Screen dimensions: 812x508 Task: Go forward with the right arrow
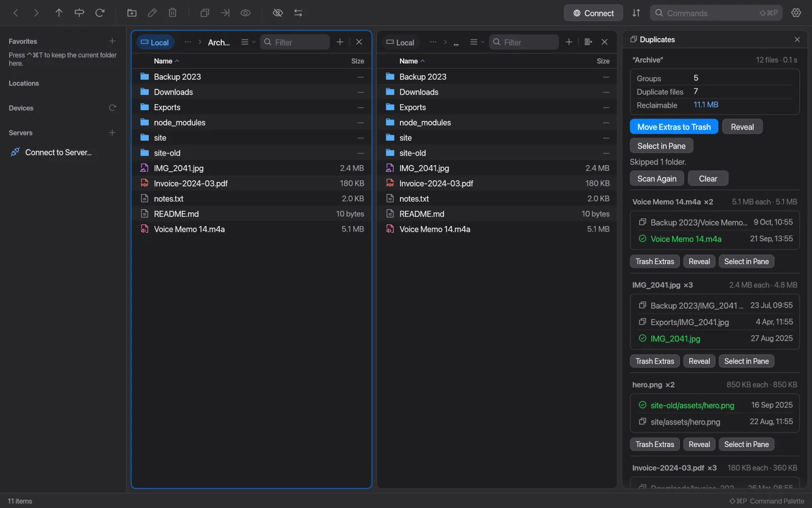point(36,13)
